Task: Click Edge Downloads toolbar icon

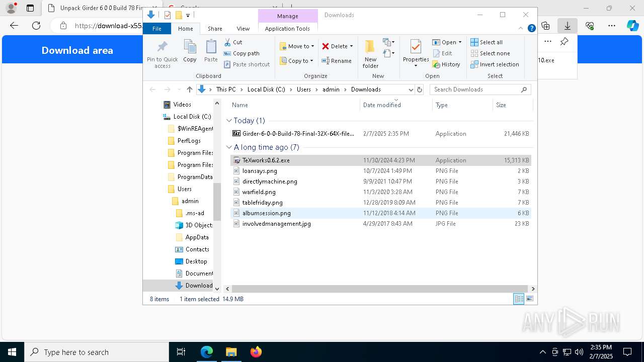Action: pos(567,25)
